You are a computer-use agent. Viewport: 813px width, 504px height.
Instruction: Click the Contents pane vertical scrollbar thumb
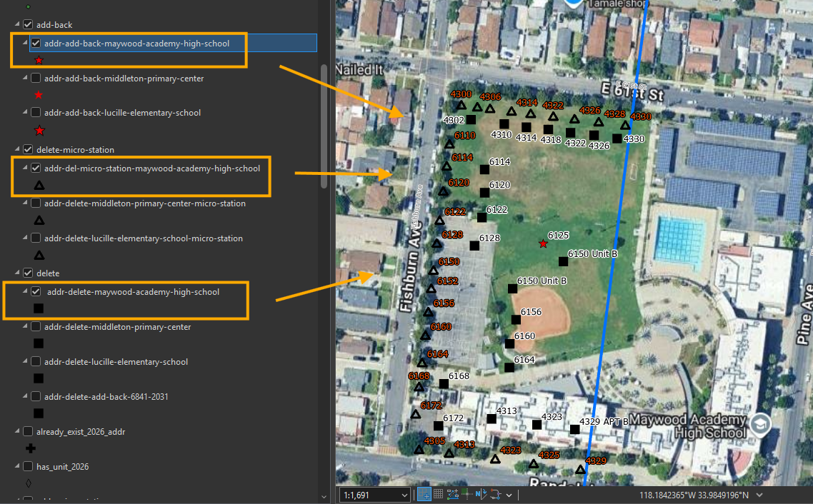[x=324, y=127]
